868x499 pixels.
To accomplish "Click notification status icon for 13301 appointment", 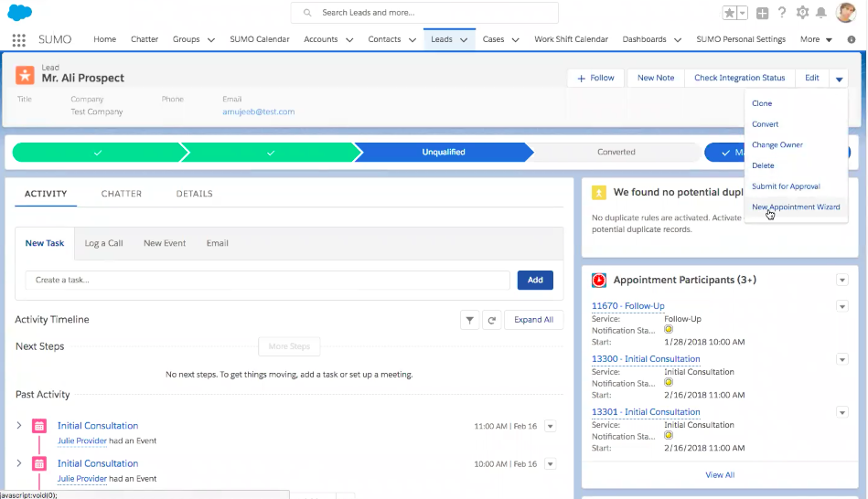I will point(669,435).
